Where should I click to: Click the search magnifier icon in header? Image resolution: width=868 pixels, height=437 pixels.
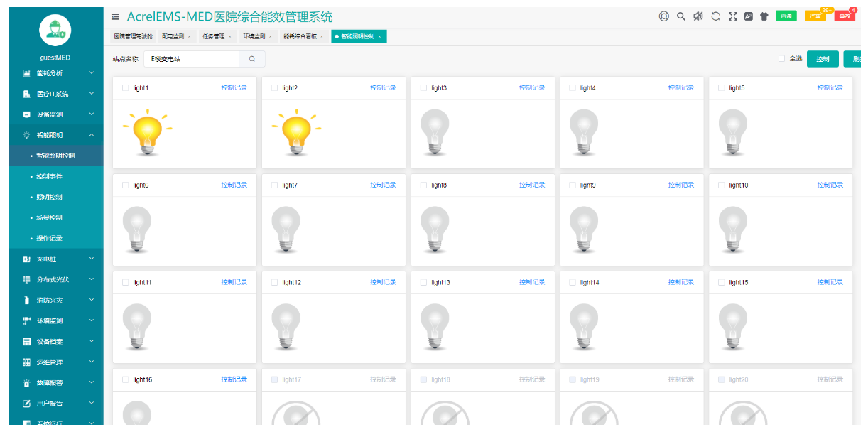point(681,16)
